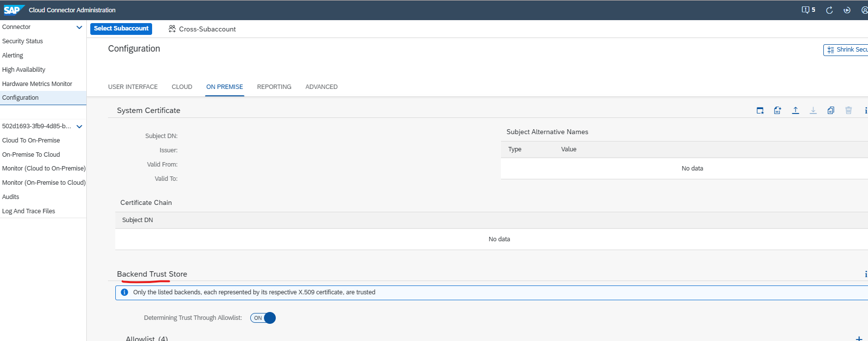Click the Type column header
Image resolution: width=868 pixels, height=341 pixels.
pyautogui.click(x=515, y=149)
